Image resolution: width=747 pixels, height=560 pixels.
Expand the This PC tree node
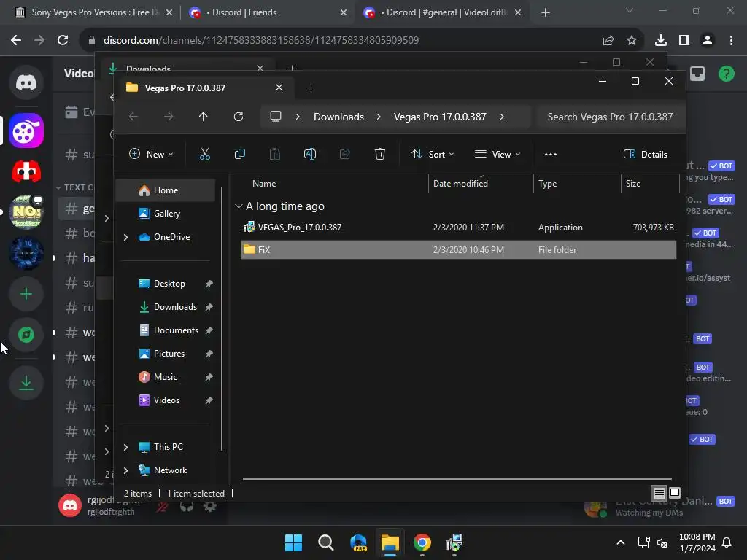pos(125,447)
